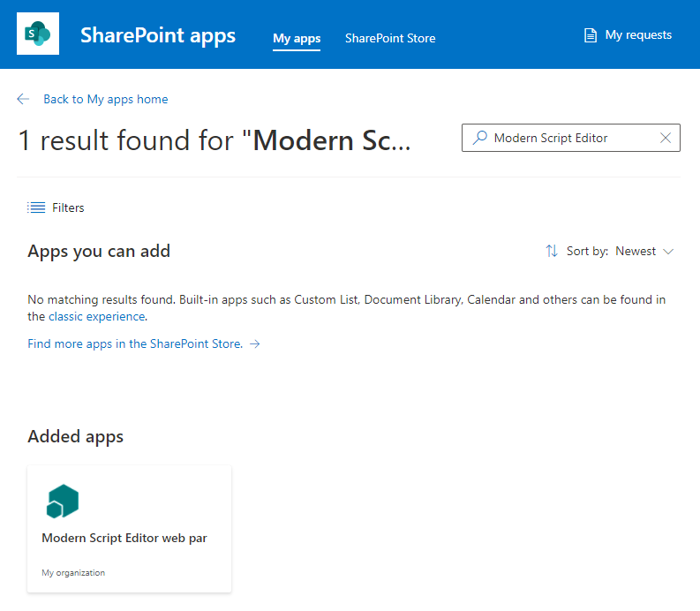The image size is (700, 611).
Task: Expand the chevron next to Newest
Action: (x=668, y=251)
